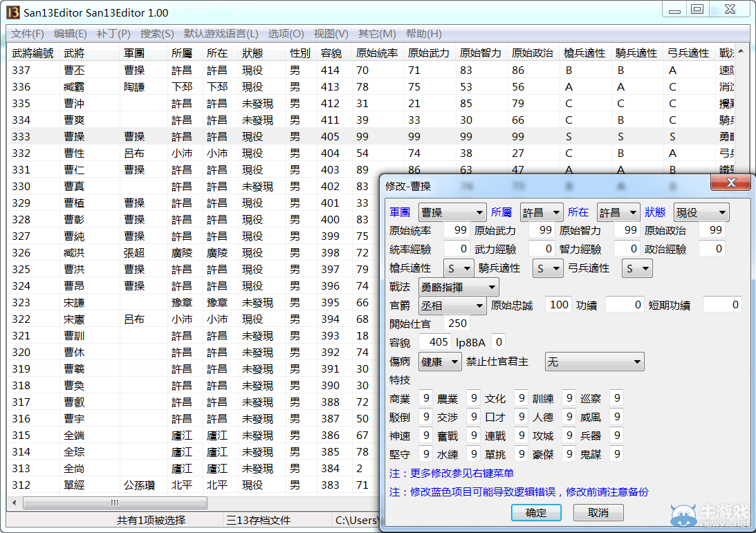Viewport: 756px width, 533px height.
Task: Open the 弓兵適性 dropdown
Action: click(x=637, y=268)
